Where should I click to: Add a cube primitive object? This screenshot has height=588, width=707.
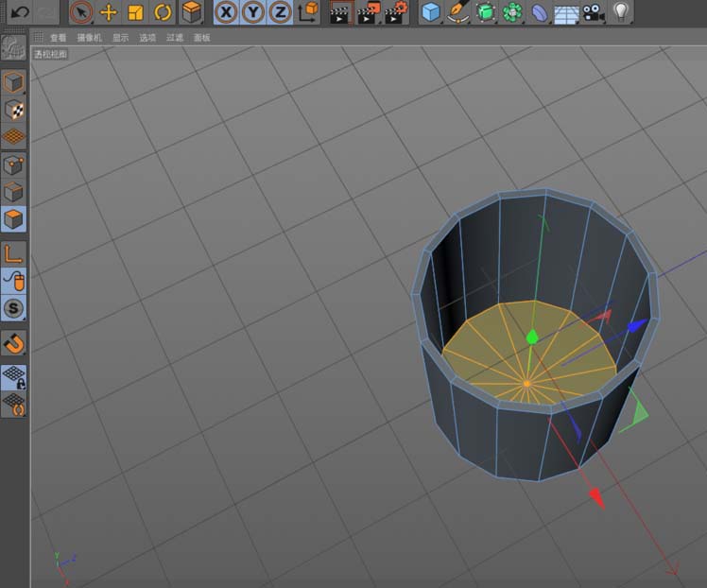431,12
